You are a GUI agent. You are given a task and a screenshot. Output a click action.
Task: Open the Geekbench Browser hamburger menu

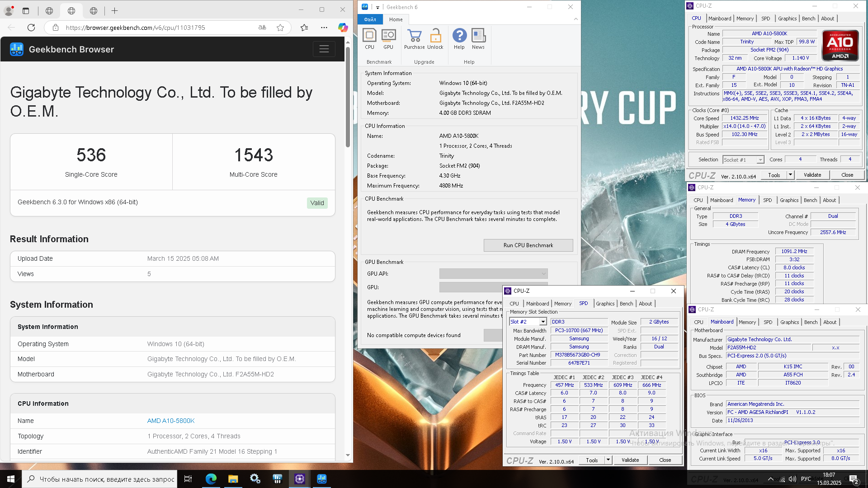click(324, 49)
